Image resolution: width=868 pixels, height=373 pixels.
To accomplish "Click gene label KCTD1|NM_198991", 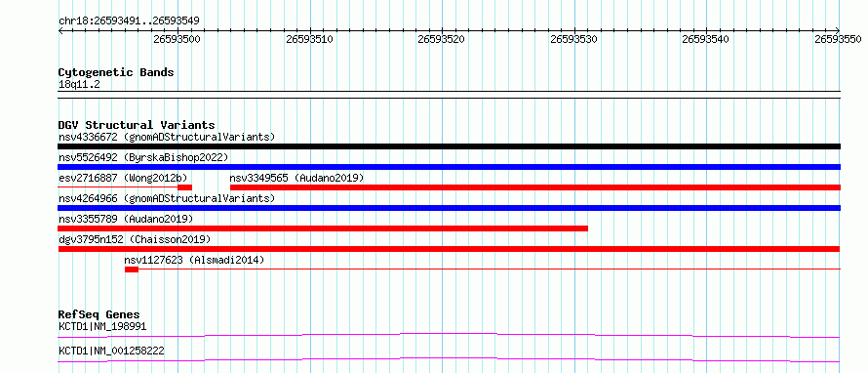I will click(x=102, y=326).
